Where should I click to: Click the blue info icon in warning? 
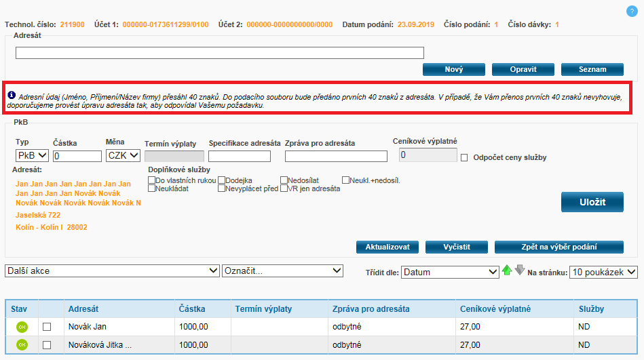click(x=12, y=96)
